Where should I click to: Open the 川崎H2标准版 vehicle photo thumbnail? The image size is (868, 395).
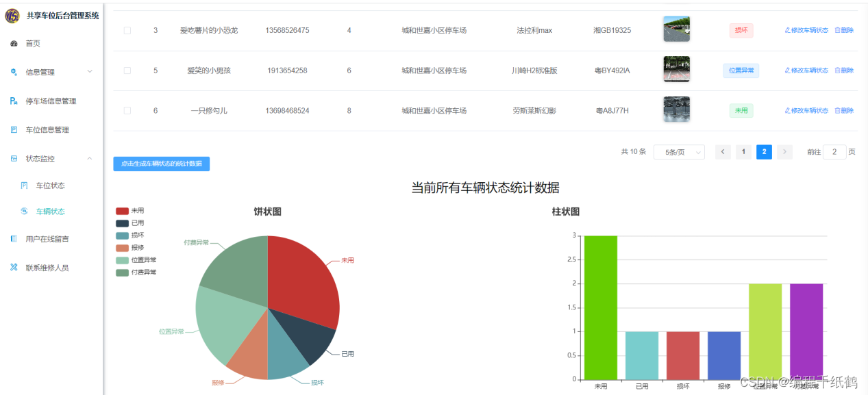(676, 69)
